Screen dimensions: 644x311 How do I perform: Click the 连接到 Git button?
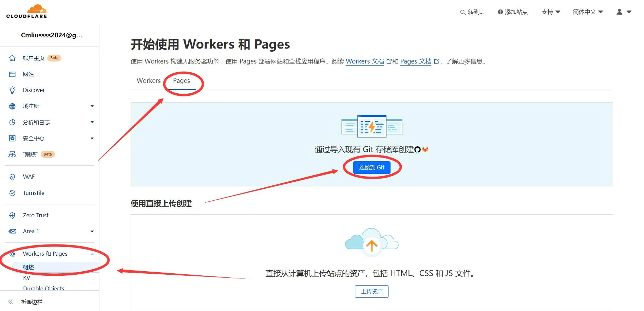tap(372, 167)
